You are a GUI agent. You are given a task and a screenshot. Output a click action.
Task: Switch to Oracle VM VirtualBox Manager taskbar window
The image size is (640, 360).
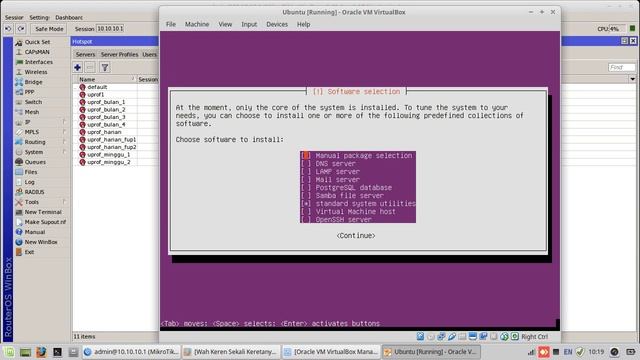tap(331, 352)
